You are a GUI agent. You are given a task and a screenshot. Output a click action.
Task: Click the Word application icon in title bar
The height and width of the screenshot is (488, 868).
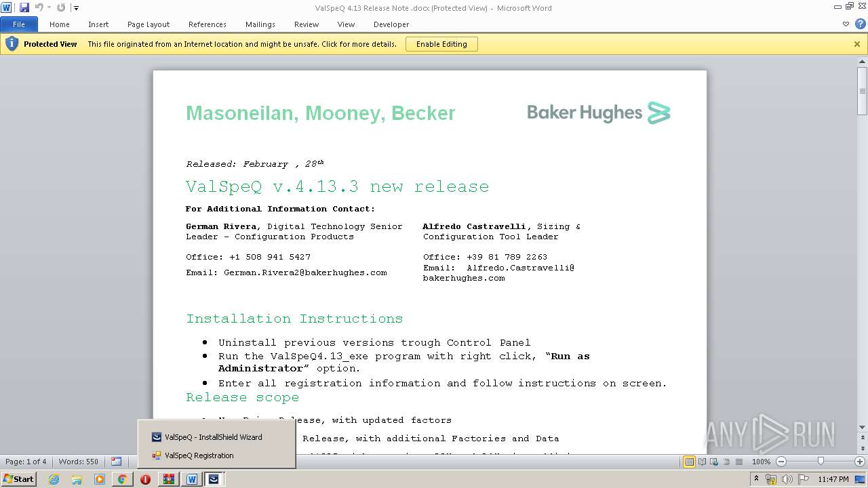click(x=6, y=7)
